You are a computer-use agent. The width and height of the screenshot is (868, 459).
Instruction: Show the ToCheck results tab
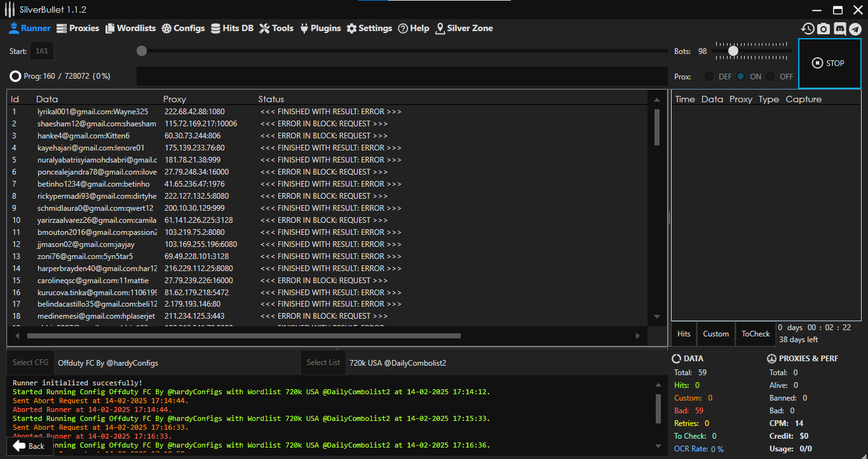(756, 334)
